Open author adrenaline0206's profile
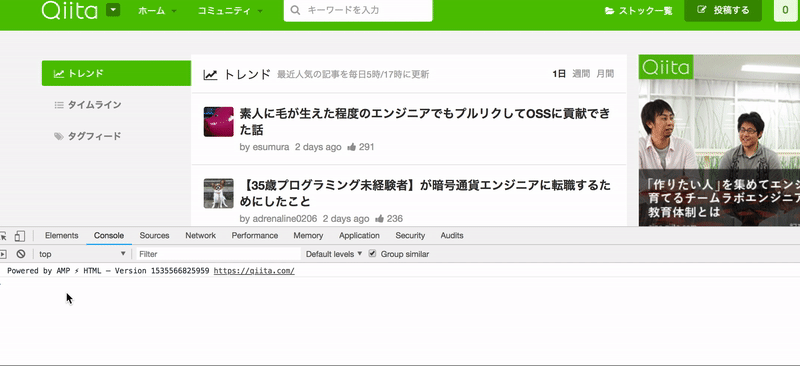 285,218
